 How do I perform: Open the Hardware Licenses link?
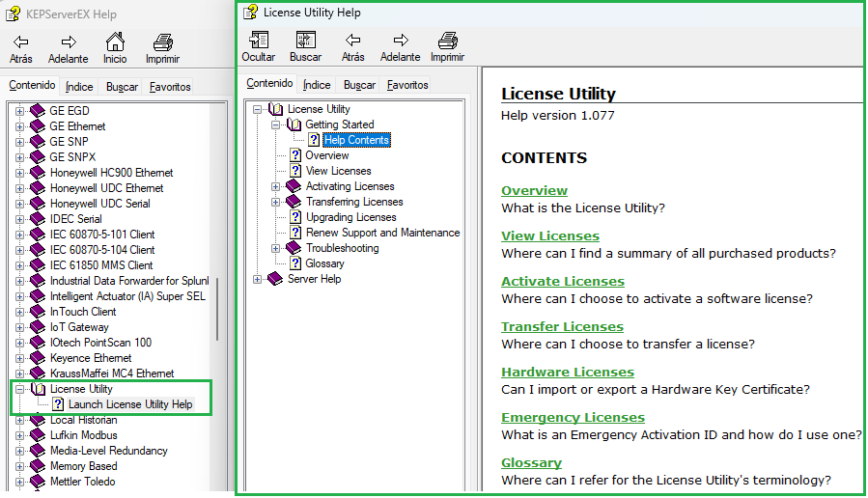tap(568, 372)
